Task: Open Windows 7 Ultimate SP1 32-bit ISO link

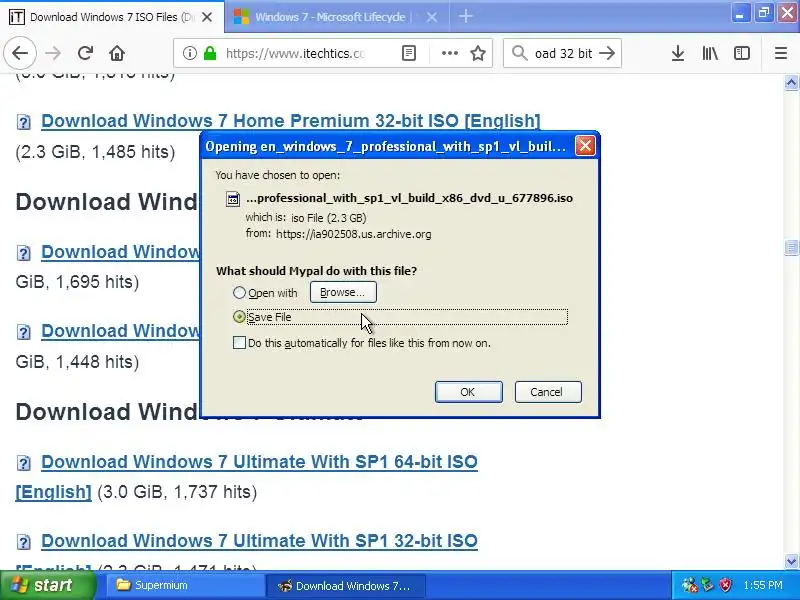Action: pos(259,541)
